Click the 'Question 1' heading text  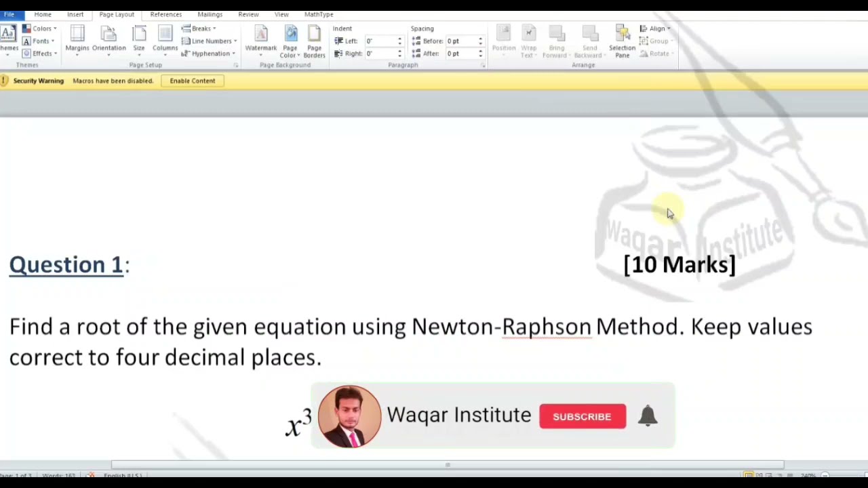tap(66, 264)
